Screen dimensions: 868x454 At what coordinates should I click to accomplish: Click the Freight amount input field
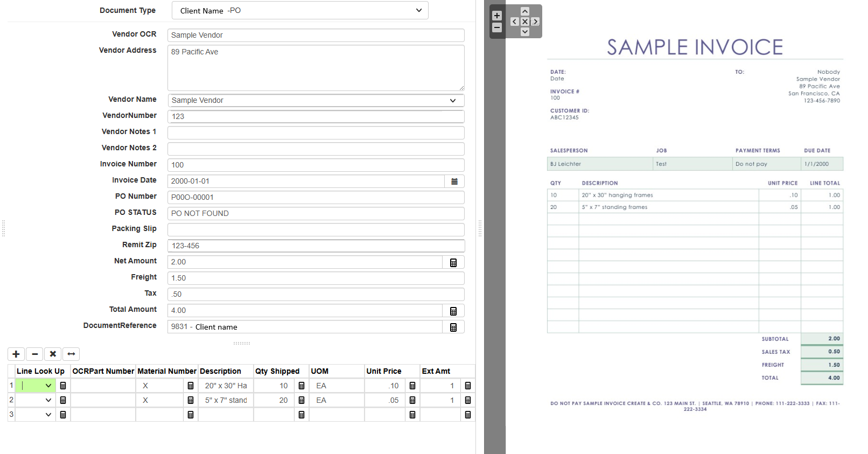point(316,278)
